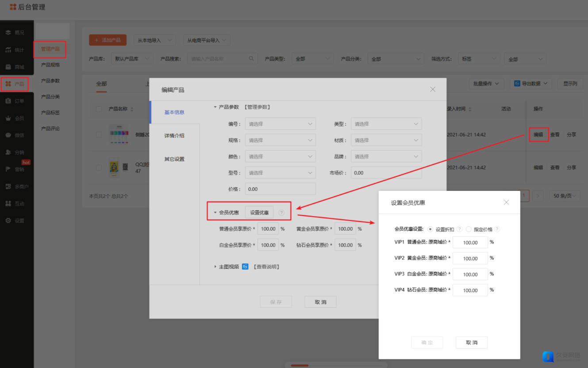Open the 设置 gear icon in sidebar
This screenshot has height=368, width=588.
pyautogui.click(x=8, y=221)
